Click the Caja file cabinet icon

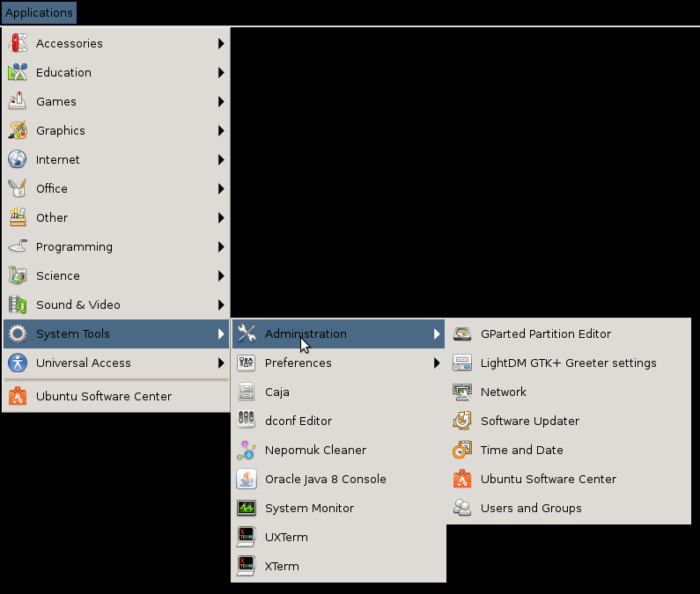pos(247,392)
